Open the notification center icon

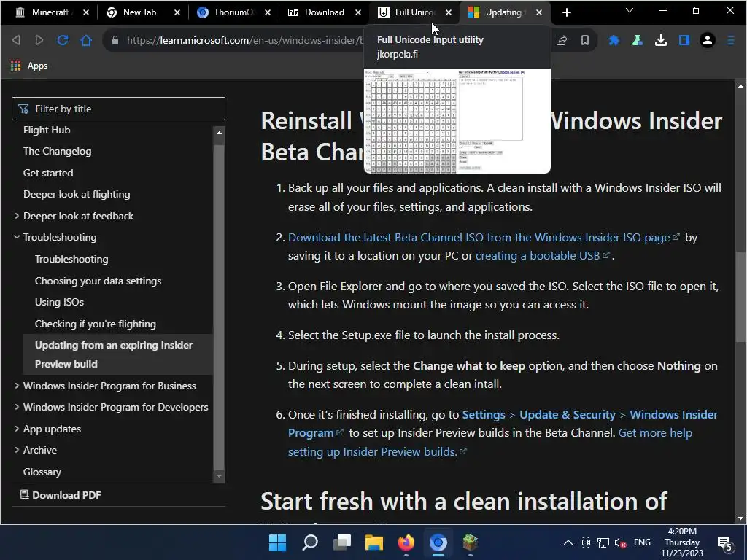pyautogui.click(x=724, y=542)
